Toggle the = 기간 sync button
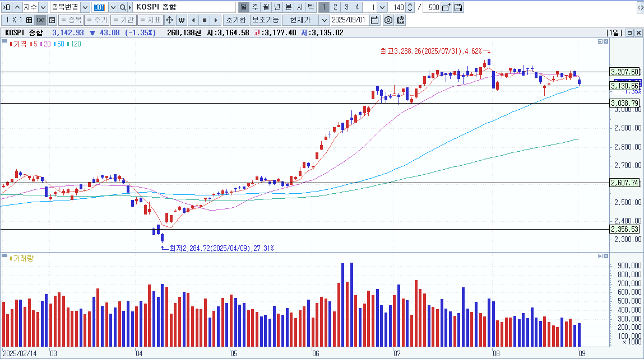Image resolution: width=644 pixels, height=359 pixels. click(x=123, y=20)
